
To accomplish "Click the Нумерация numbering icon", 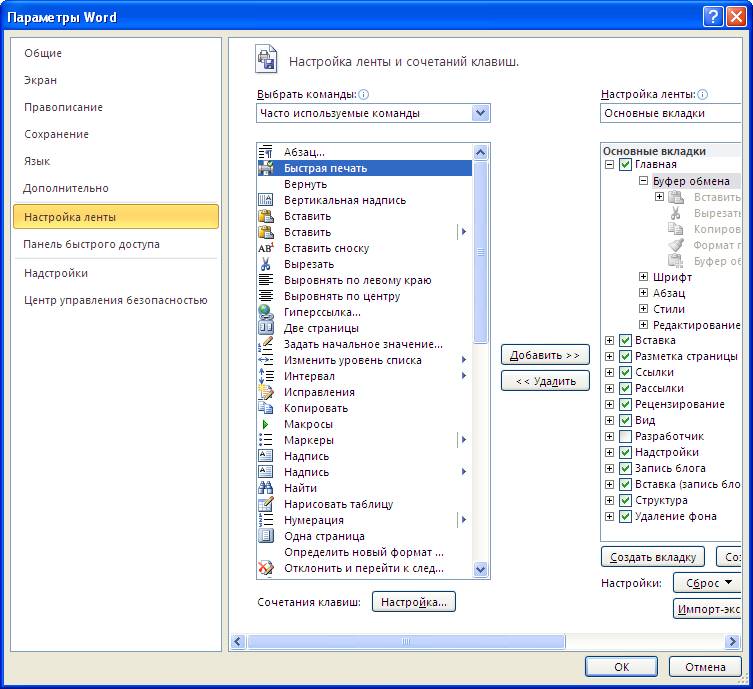I will (266, 520).
